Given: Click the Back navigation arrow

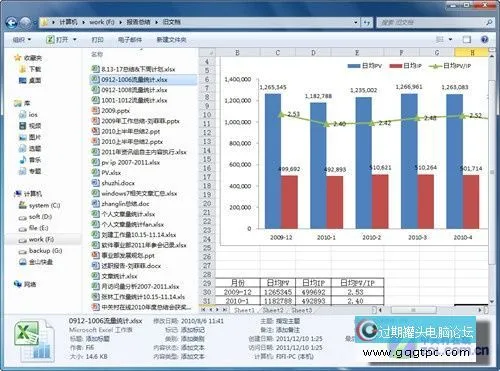Looking at the screenshot, I should 12,23.
